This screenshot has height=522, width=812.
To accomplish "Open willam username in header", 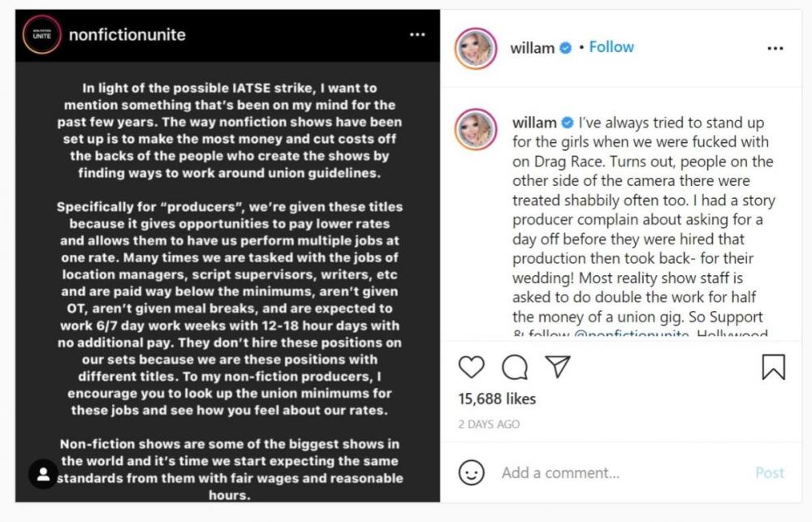I will pyautogui.click(x=533, y=48).
